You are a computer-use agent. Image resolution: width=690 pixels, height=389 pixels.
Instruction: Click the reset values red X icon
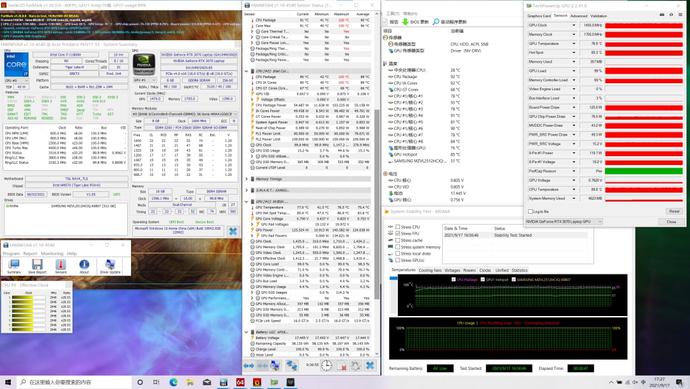pyautogui.click(x=342, y=366)
